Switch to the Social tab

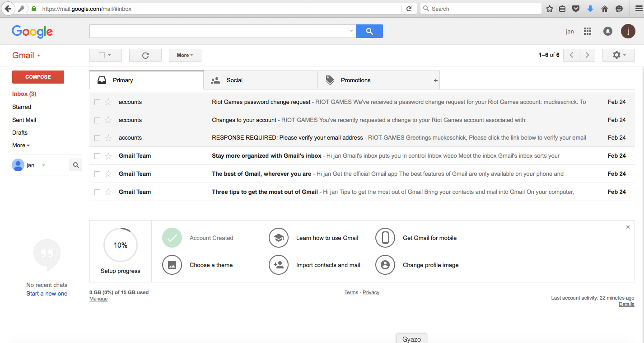[261, 80]
